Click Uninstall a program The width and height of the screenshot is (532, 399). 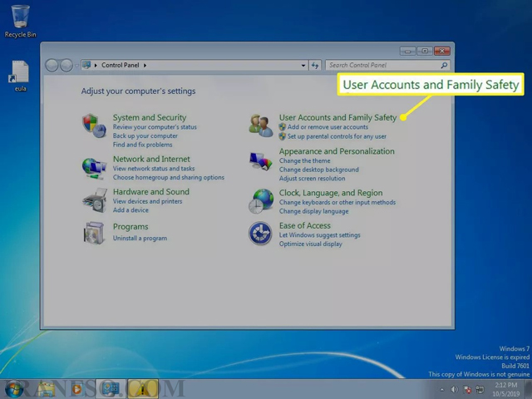140,239
